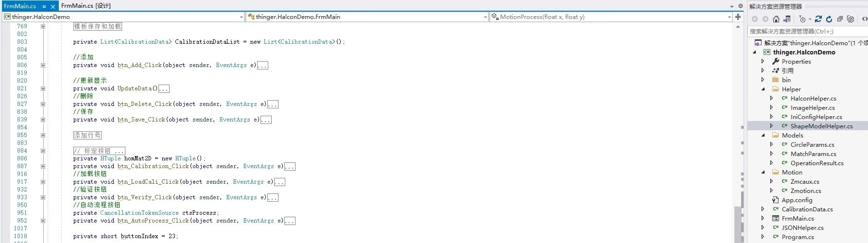The width and height of the screenshot is (868, 243).
Task: Click the Collapse All icon in Solution Explorer
Action: click(x=840, y=19)
